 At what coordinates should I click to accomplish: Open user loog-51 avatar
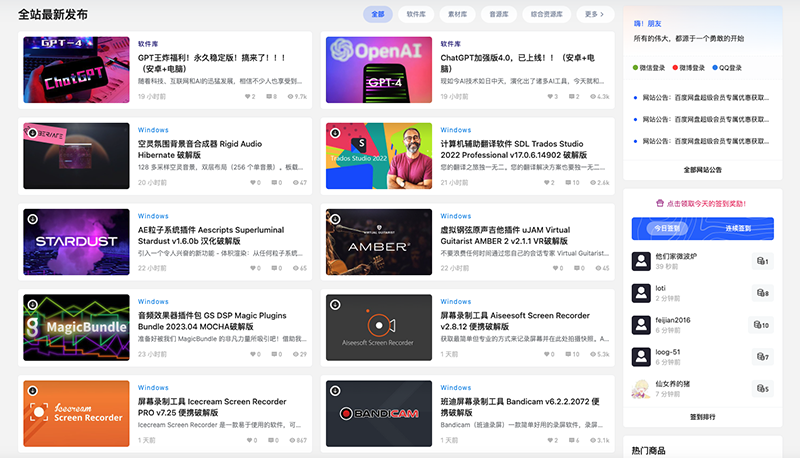(641, 357)
